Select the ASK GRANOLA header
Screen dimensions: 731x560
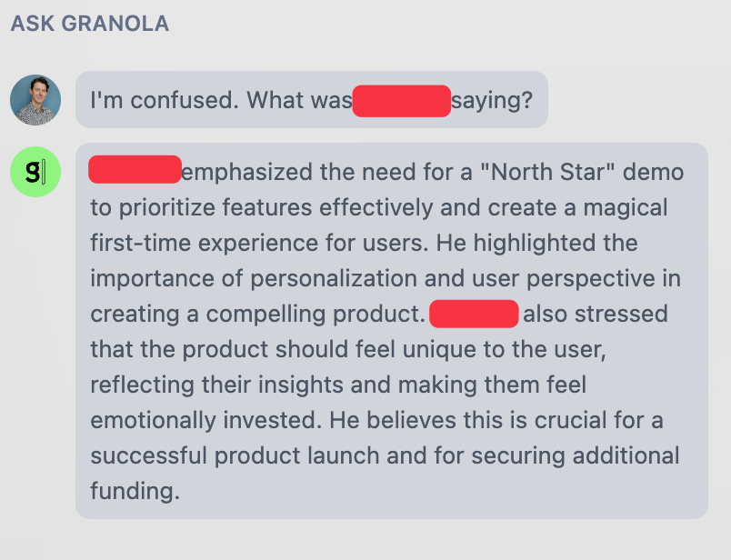pos(90,24)
